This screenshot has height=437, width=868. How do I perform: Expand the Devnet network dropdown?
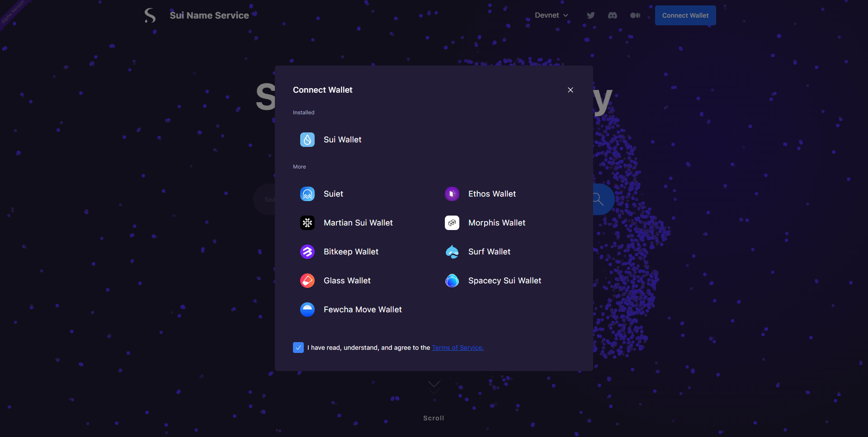pyautogui.click(x=551, y=15)
